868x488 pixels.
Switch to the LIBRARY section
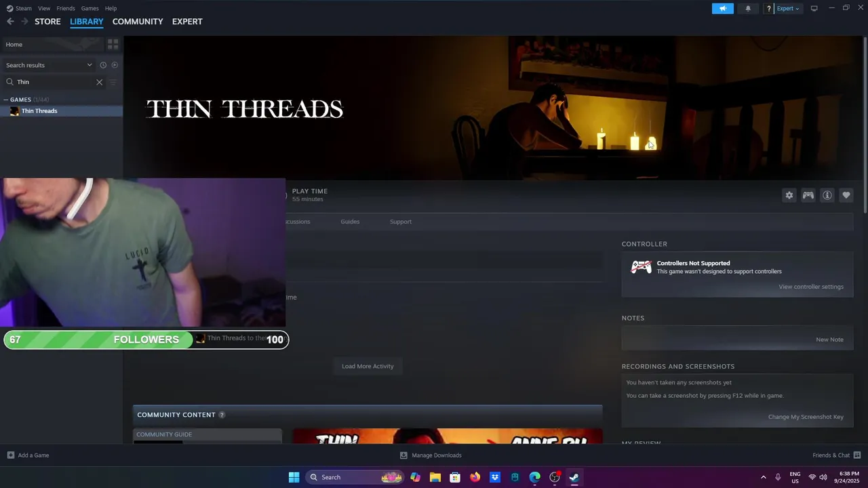(87, 22)
